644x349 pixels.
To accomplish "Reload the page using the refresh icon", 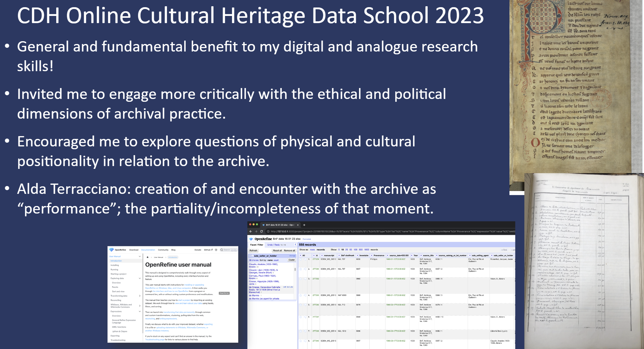I will (262, 231).
